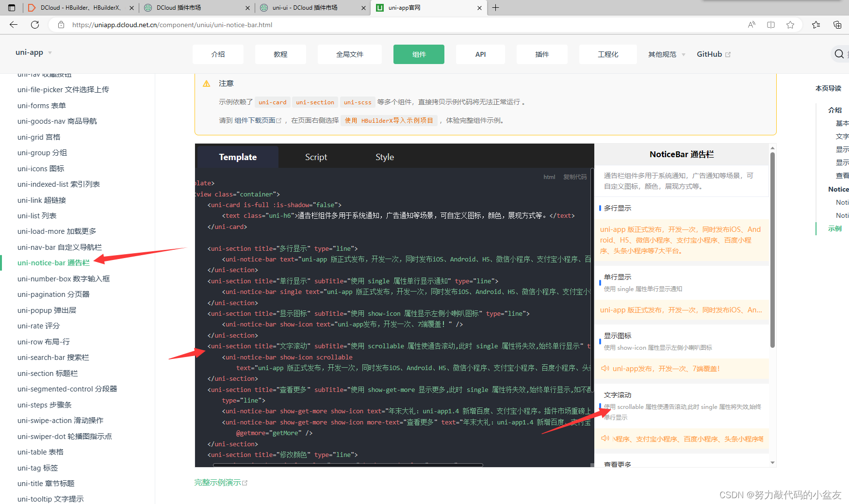This screenshot has width=849, height=504.
Task: Close the DCloud 插件市场 tab
Action: coord(247,8)
